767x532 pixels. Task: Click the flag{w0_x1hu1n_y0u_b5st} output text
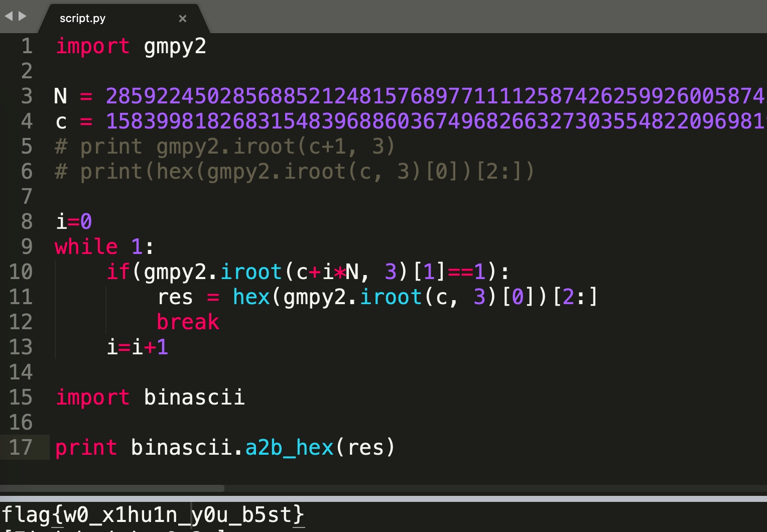tap(153, 515)
